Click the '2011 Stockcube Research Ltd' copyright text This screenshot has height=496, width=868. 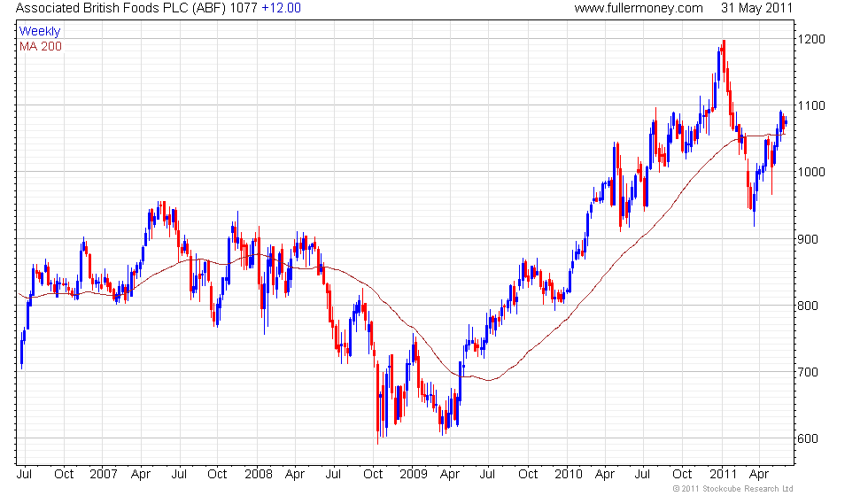coord(733,489)
